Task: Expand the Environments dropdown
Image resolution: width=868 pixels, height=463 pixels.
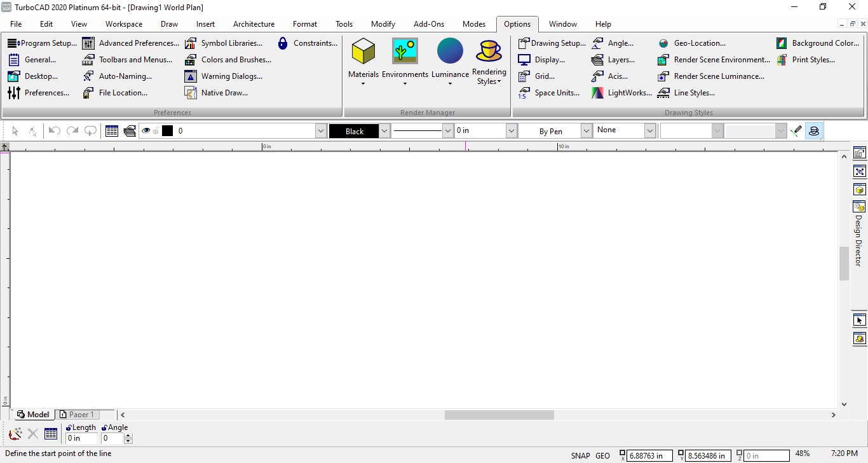Action: pos(405,83)
